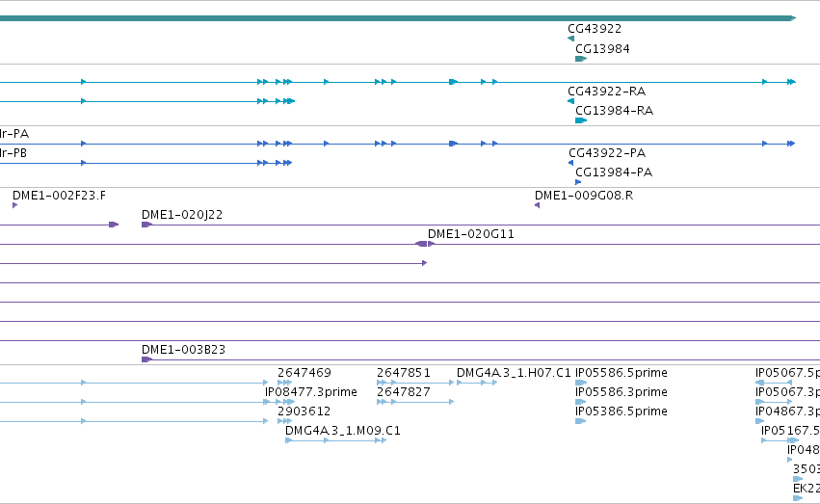Click the long teal gene span bar
The height and width of the screenshot is (504, 820).
point(397,18)
